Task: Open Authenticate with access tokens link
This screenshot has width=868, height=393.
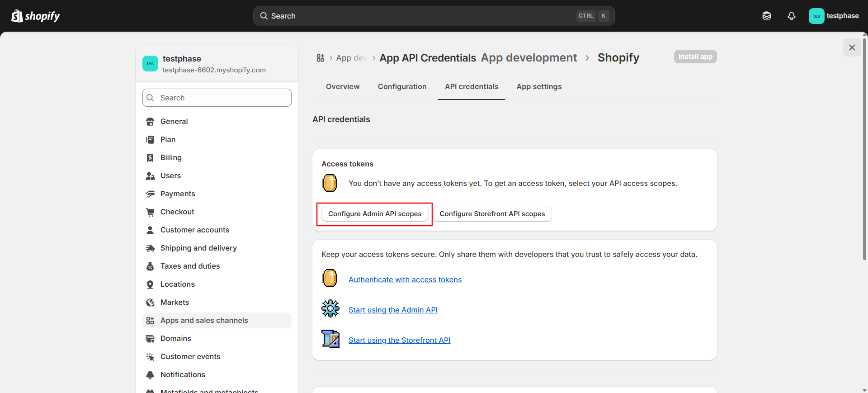Action: point(405,279)
